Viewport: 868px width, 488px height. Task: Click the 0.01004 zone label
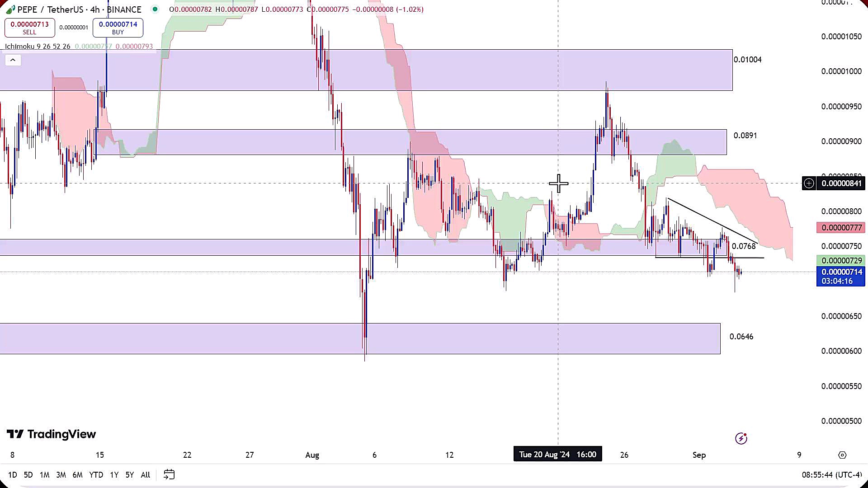(747, 60)
